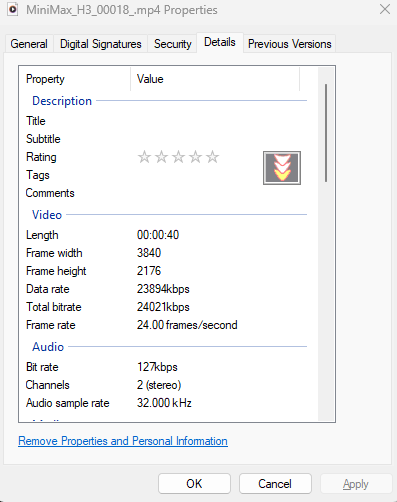The height and width of the screenshot is (502, 397).
Task: Click the download arrows thumbnail image
Action: coord(282,168)
